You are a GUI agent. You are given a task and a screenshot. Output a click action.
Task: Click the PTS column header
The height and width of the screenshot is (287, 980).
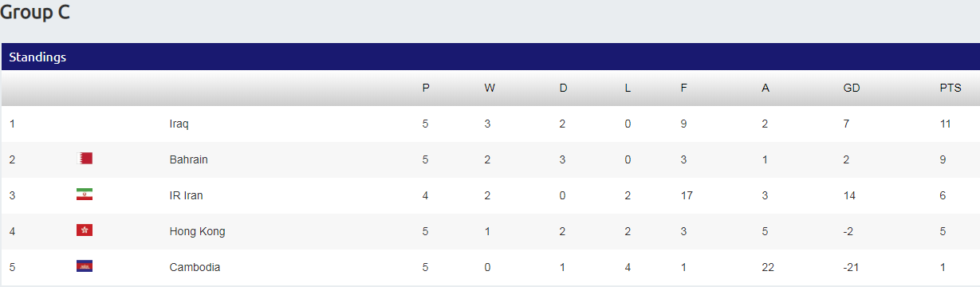coord(950,88)
